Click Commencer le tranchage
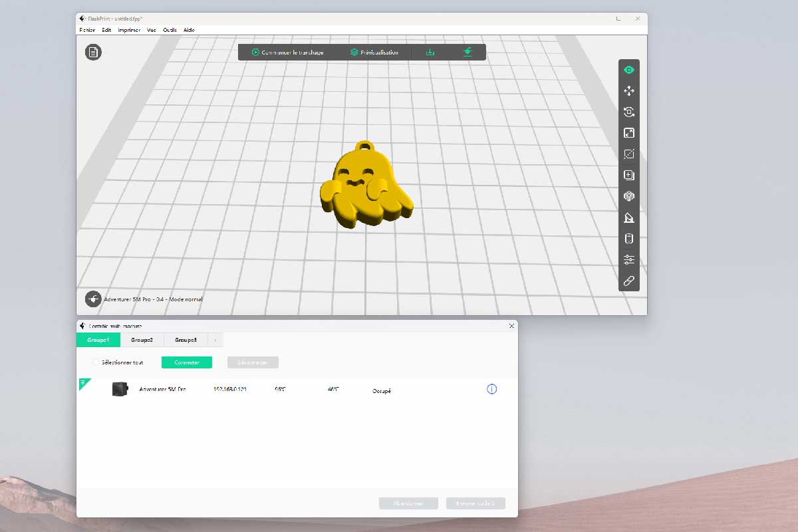The height and width of the screenshot is (532, 798). tap(287, 52)
